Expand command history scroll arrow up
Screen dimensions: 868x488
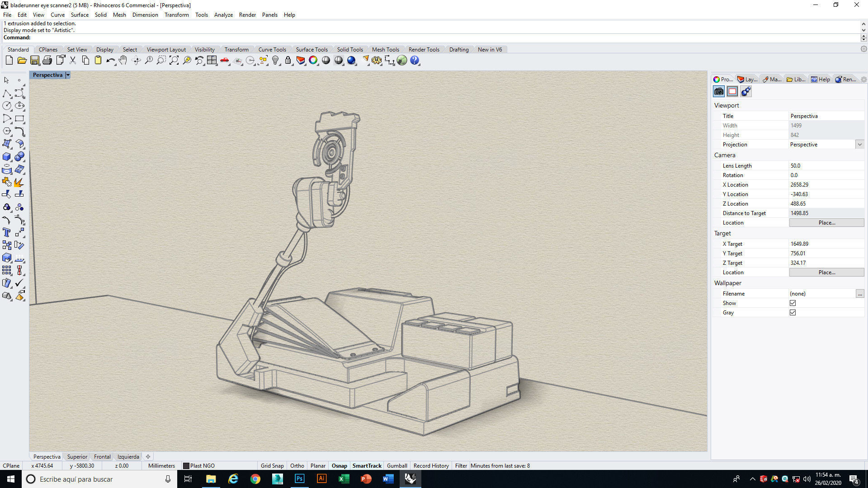pos(863,24)
